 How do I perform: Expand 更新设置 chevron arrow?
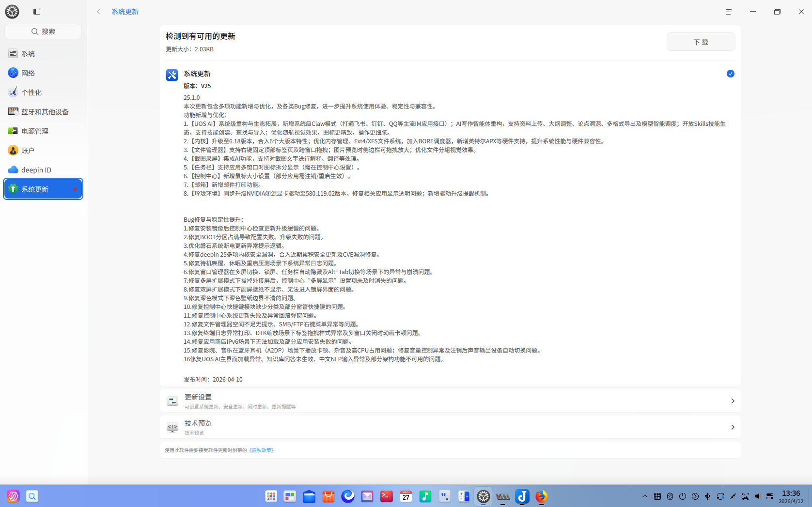pos(733,401)
